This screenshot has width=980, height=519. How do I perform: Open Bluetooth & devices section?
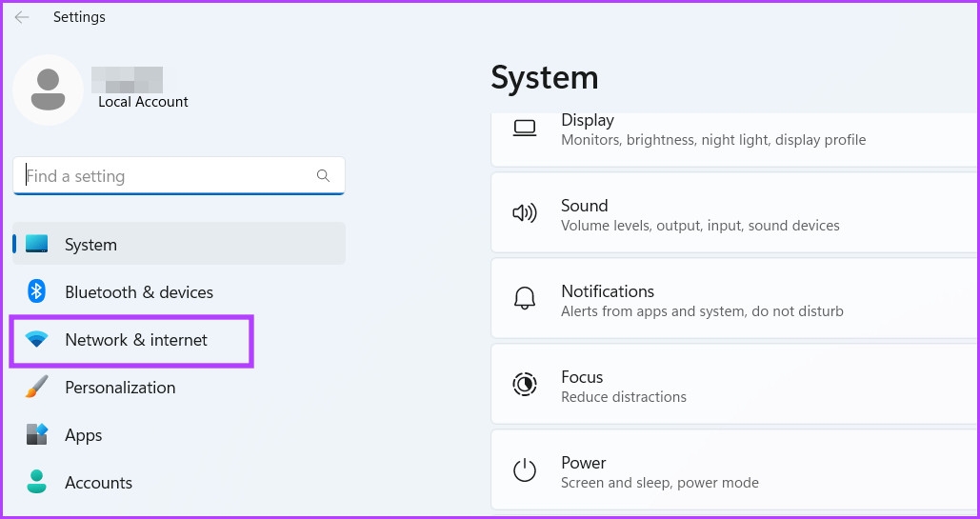179,291
